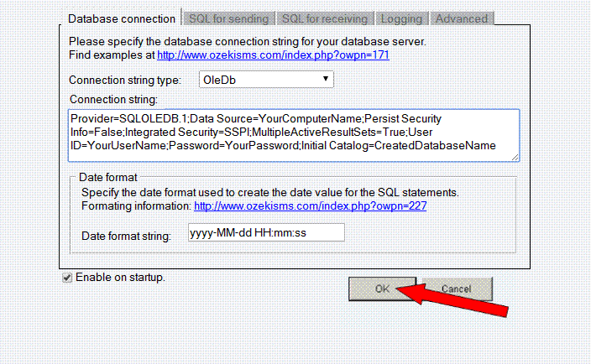The height and width of the screenshot is (364, 591).
Task: Switch to the Database connection tab
Action: point(122,18)
